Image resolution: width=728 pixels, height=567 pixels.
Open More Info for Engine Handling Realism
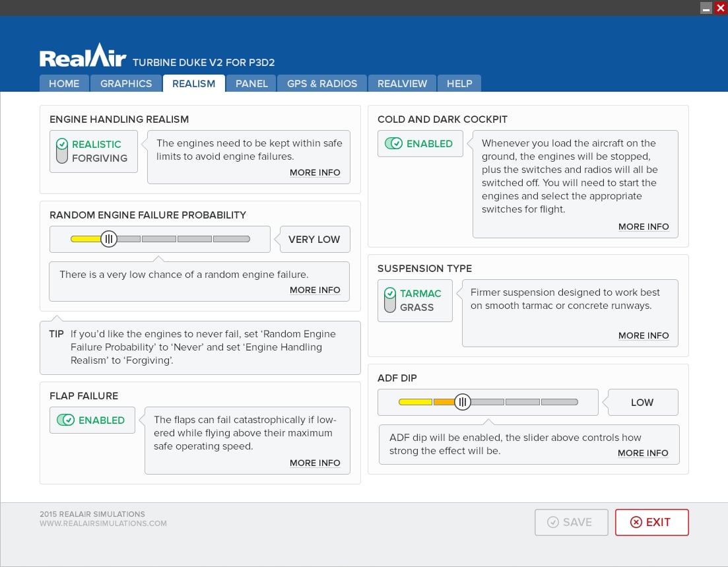click(315, 172)
